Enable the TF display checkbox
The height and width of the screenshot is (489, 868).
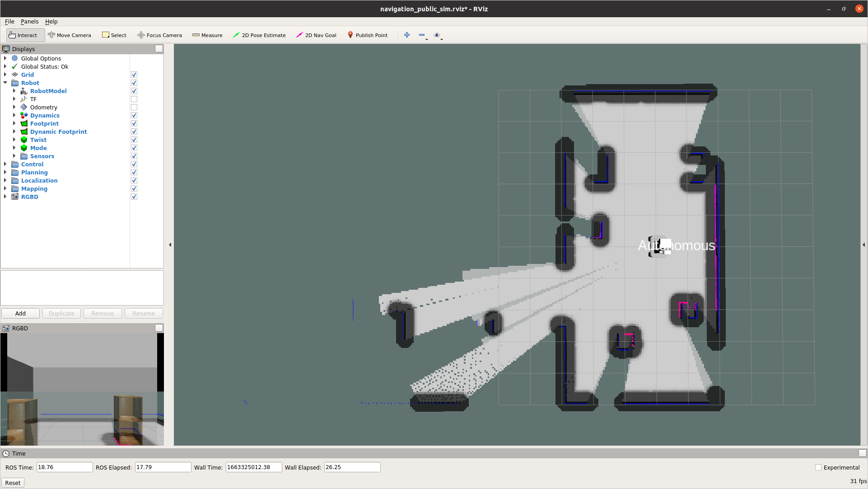point(134,99)
